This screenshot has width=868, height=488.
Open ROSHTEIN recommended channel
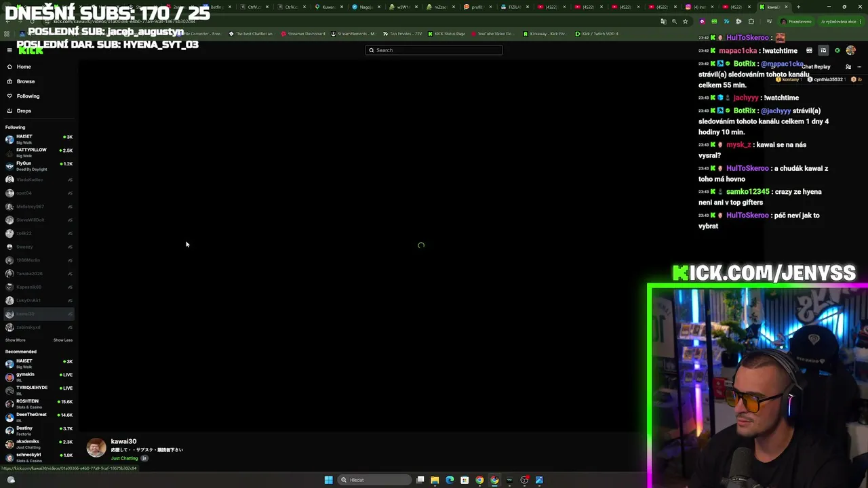coord(39,404)
